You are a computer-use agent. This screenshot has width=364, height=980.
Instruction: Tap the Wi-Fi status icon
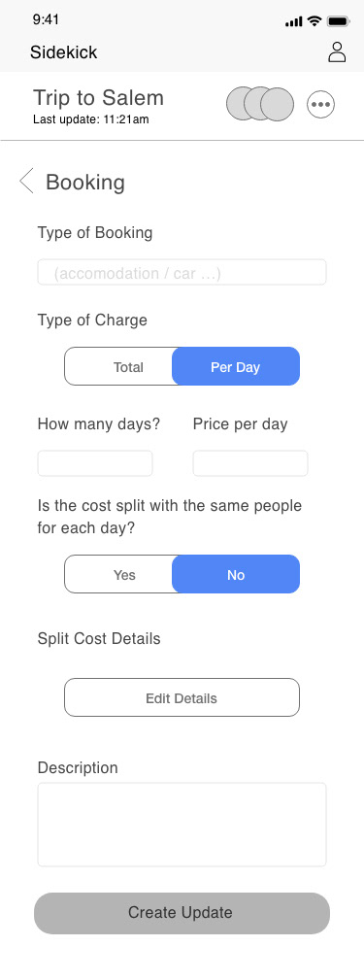click(314, 21)
